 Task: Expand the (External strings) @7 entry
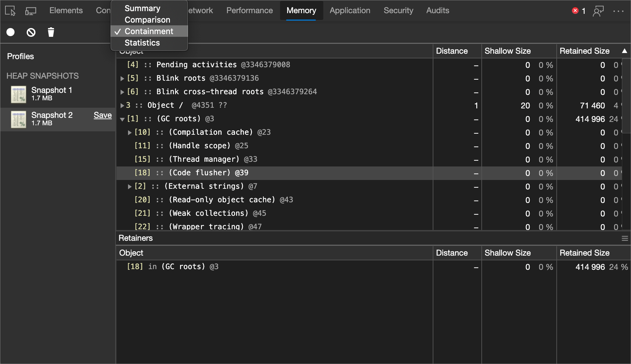coord(130,186)
